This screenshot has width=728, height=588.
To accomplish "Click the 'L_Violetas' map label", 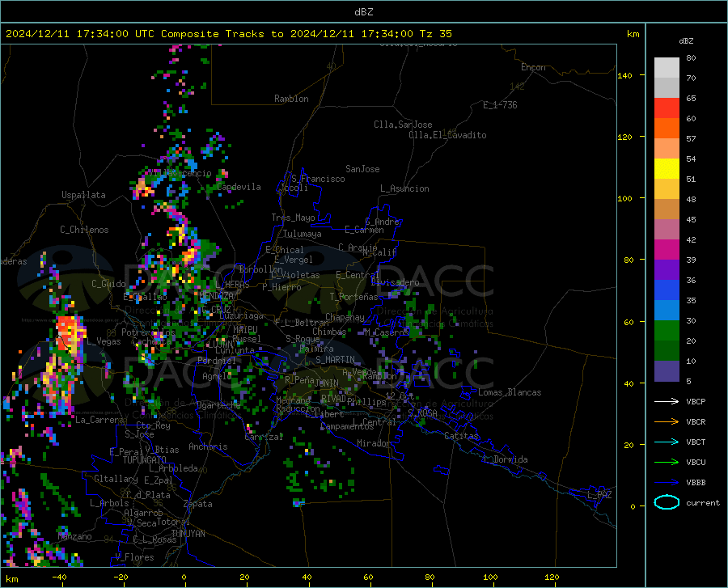I will pos(295,275).
